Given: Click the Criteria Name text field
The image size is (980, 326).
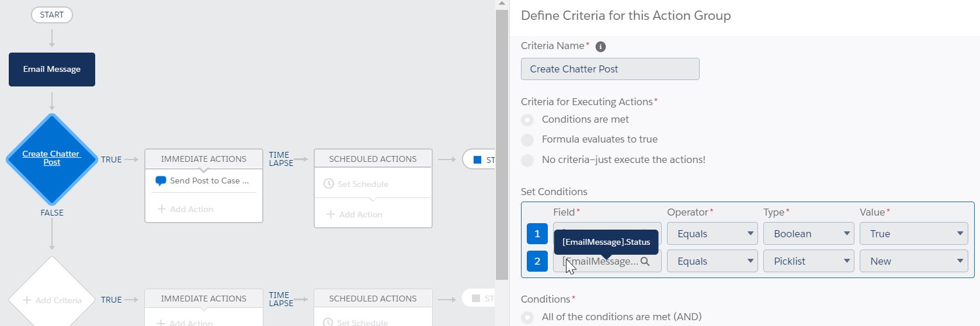Looking at the screenshot, I should pyautogui.click(x=610, y=69).
